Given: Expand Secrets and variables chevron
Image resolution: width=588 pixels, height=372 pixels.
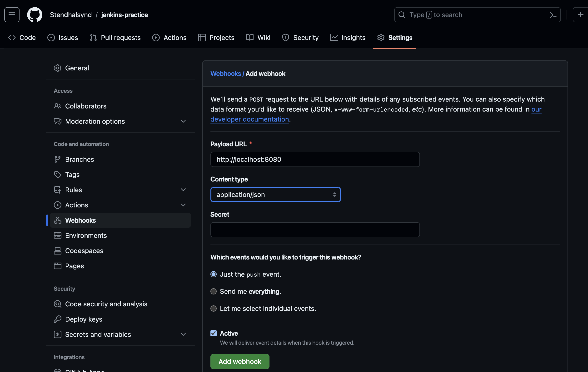Looking at the screenshot, I should tap(183, 334).
